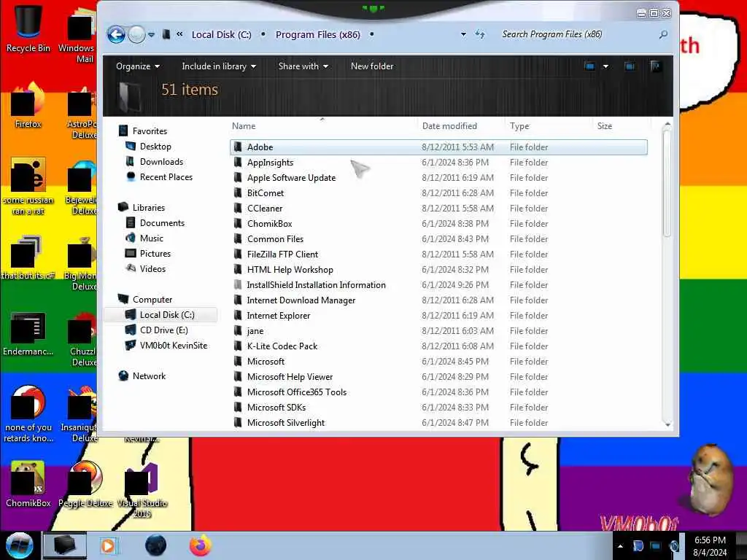Select the Common Files folder

click(438, 238)
